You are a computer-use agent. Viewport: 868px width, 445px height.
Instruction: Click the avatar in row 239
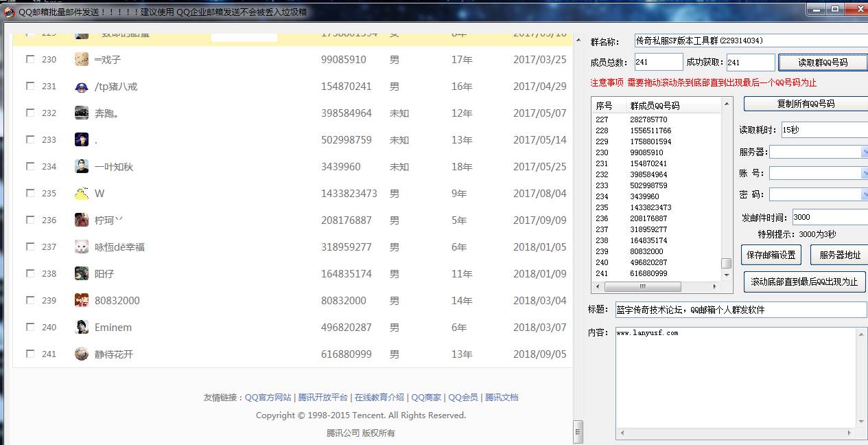[82, 301]
